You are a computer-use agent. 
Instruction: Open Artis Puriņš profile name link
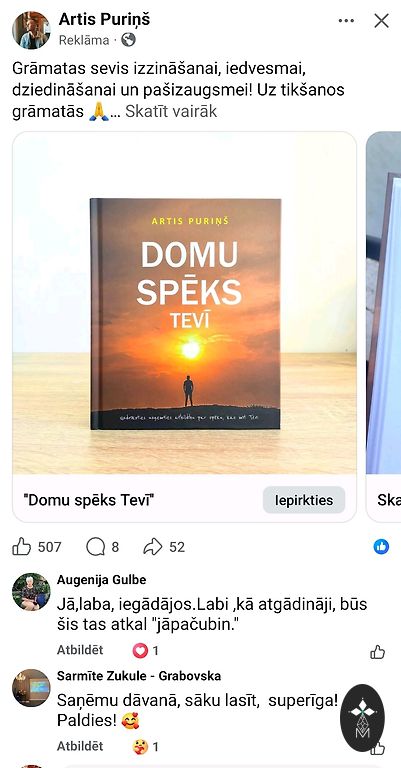[x=104, y=20]
